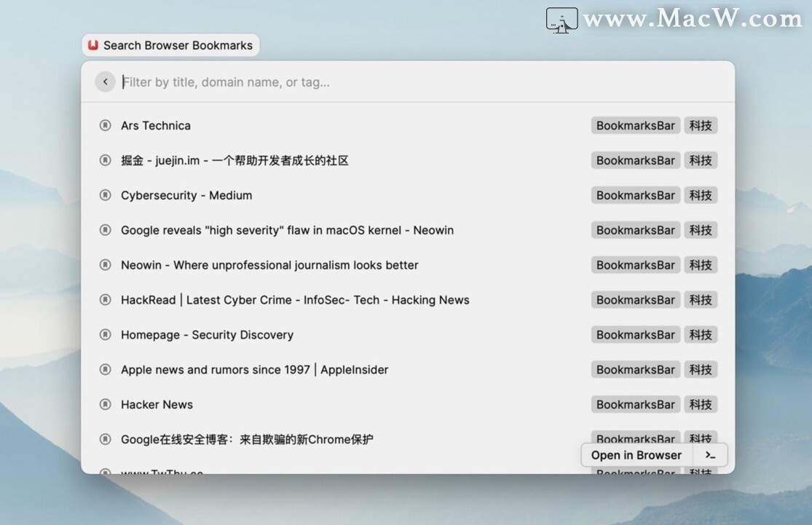Click the bookmark icon beside Ars Technica

point(105,125)
